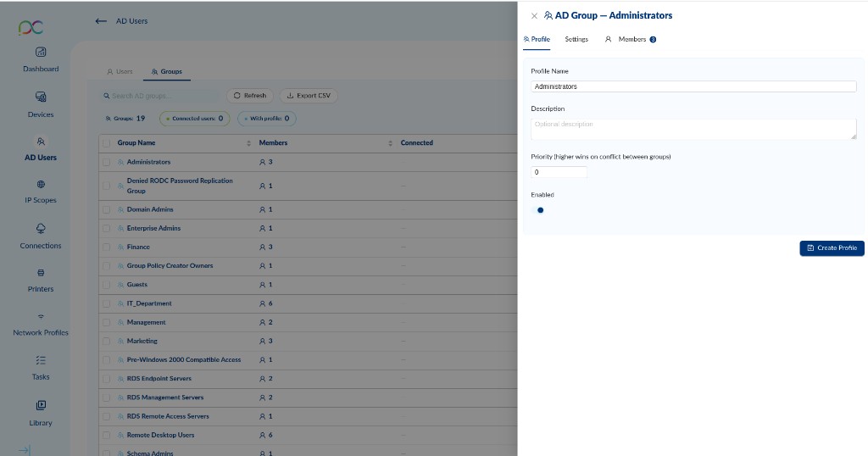Click the group icon beside Management
Viewport: 868px width, 456px height.
(x=120, y=322)
